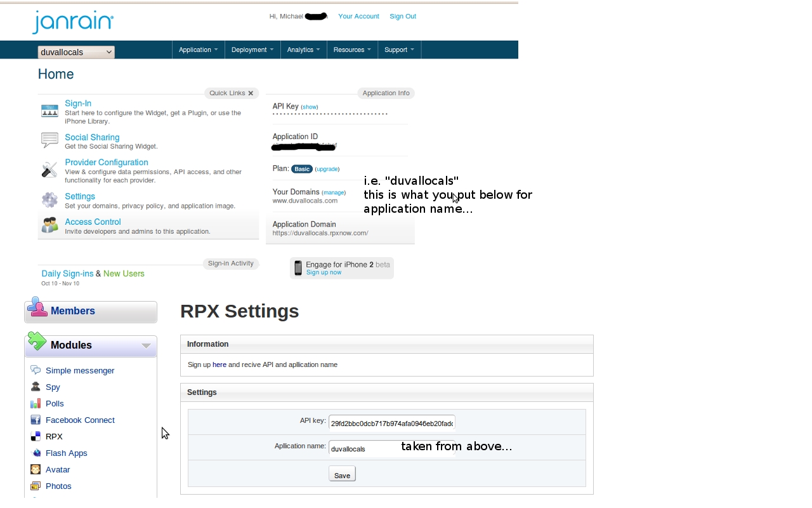Open the Spy module
Screen dimensions: 812x508
(53, 387)
